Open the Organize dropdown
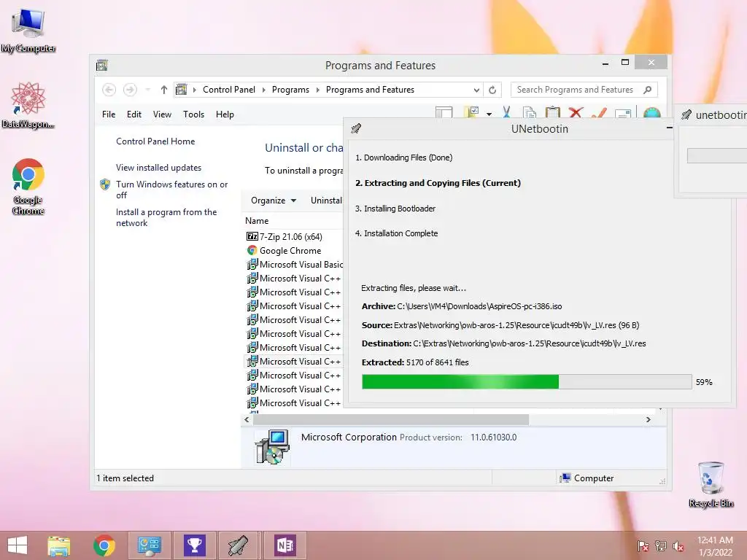This screenshot has height=560, width=747. pyautogui.click(x=274, y=201)
